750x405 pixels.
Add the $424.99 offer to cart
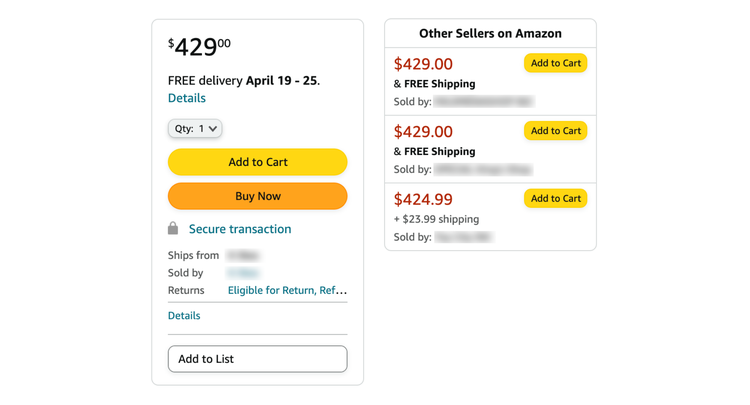[555, 198]
